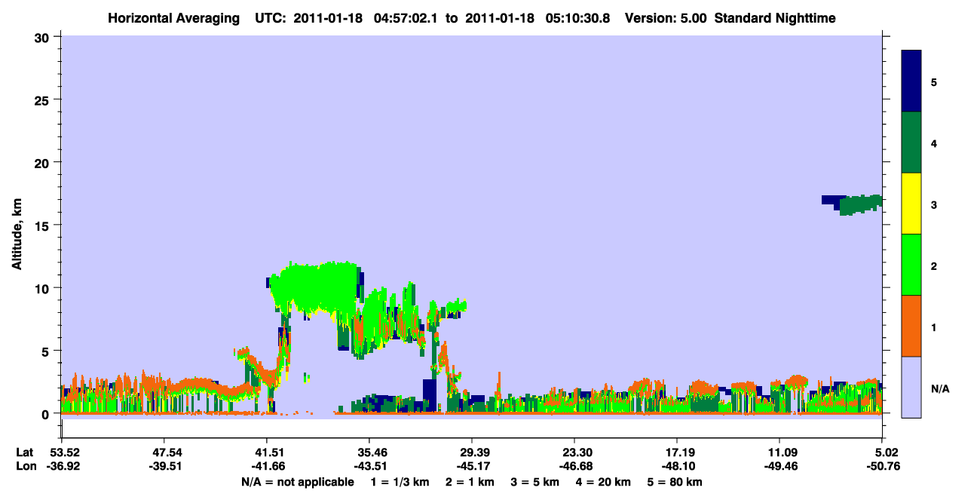The image size is (980, 503).
Task: Click 'Version: 5.00' in the title
Action: click(666, 17)
